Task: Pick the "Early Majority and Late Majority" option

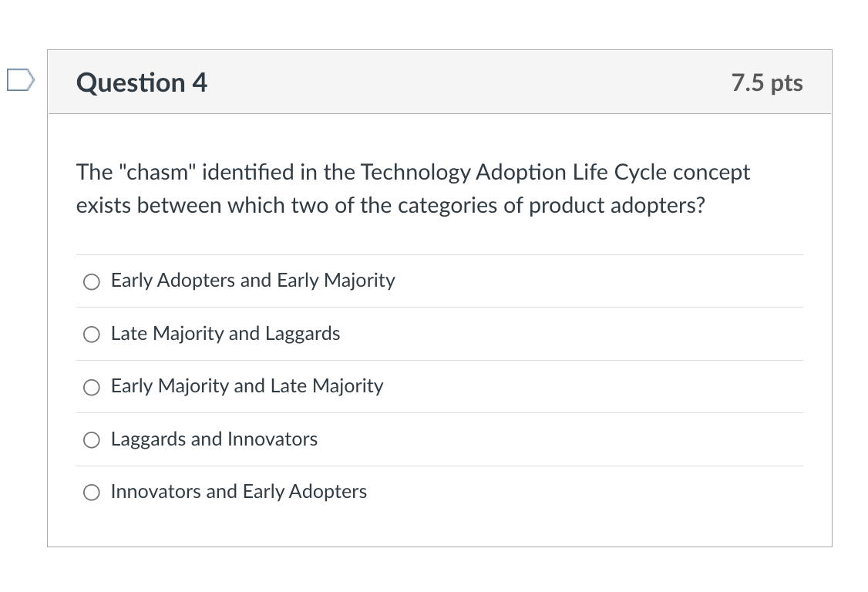Action: click(x=247, y=386)
